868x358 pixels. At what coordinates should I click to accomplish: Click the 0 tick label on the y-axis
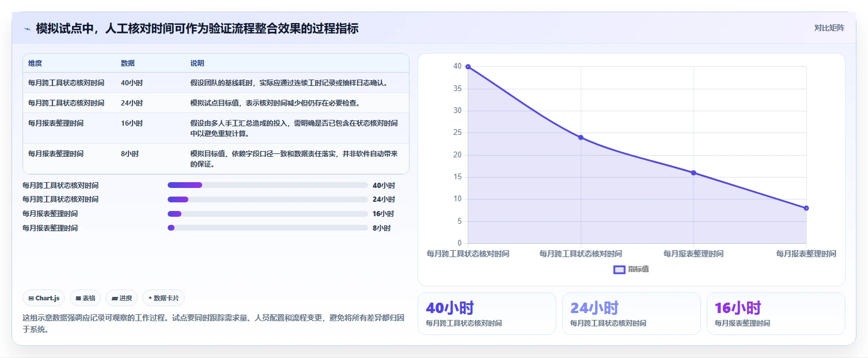tap(460, 243)
